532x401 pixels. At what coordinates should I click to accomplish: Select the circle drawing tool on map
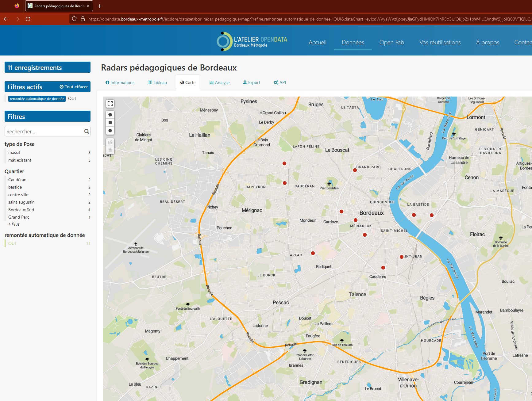click(x=110, y=131)
